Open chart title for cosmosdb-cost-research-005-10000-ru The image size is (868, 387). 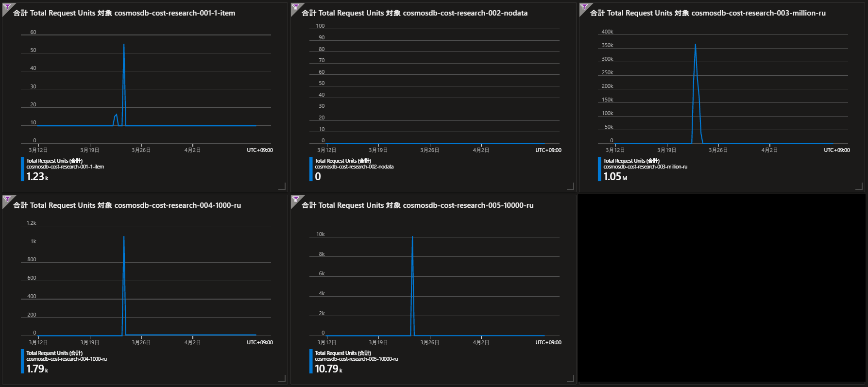tap(418, 205)
